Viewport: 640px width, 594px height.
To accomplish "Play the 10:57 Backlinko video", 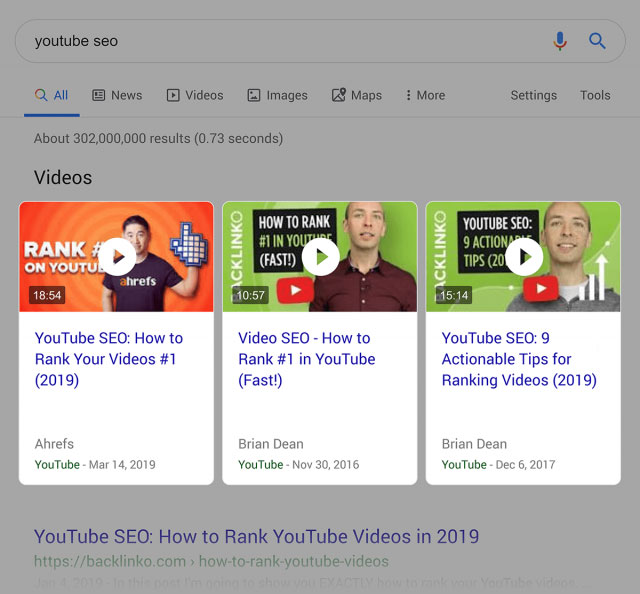I will (320, 257).
